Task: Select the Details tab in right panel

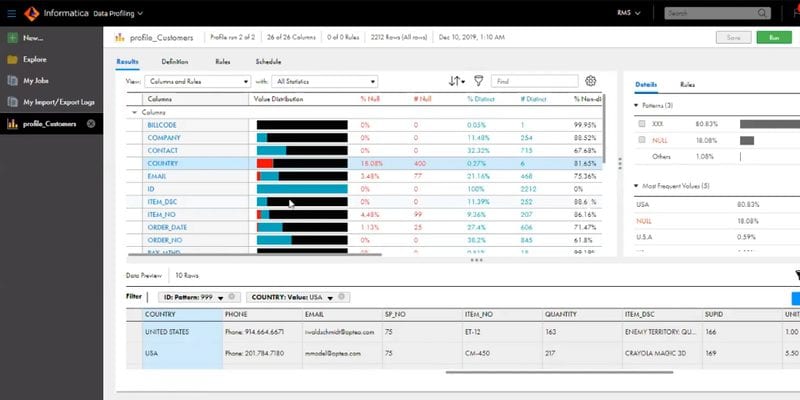Action: [x=646, y=85]
